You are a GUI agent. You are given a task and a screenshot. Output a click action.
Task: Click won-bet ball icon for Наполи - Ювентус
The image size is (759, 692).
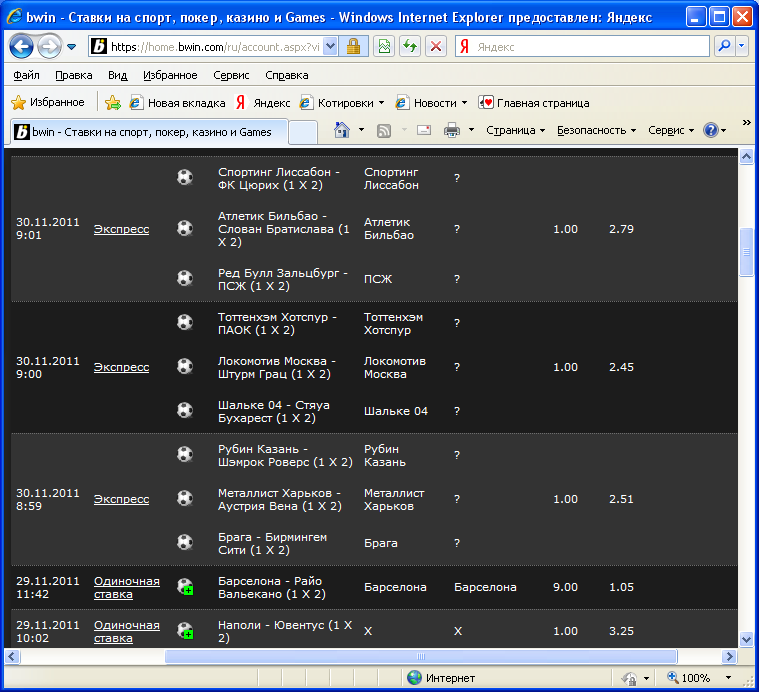(x=185, y=631)
